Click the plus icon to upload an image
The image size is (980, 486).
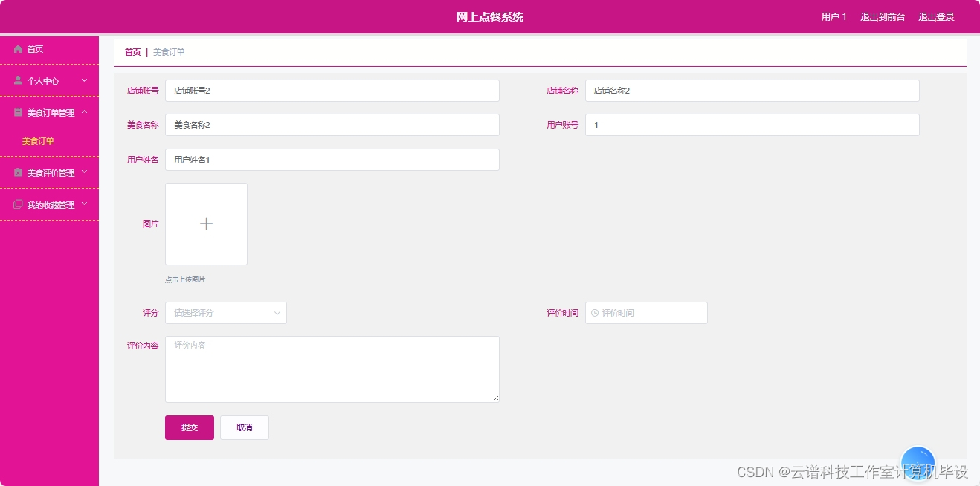point(206,224)
